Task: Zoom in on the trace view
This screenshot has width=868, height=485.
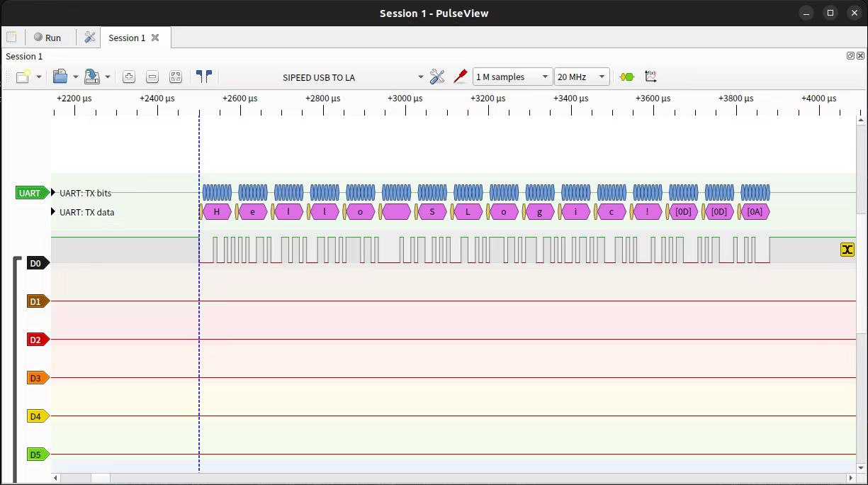Action: tap(129, 77)
